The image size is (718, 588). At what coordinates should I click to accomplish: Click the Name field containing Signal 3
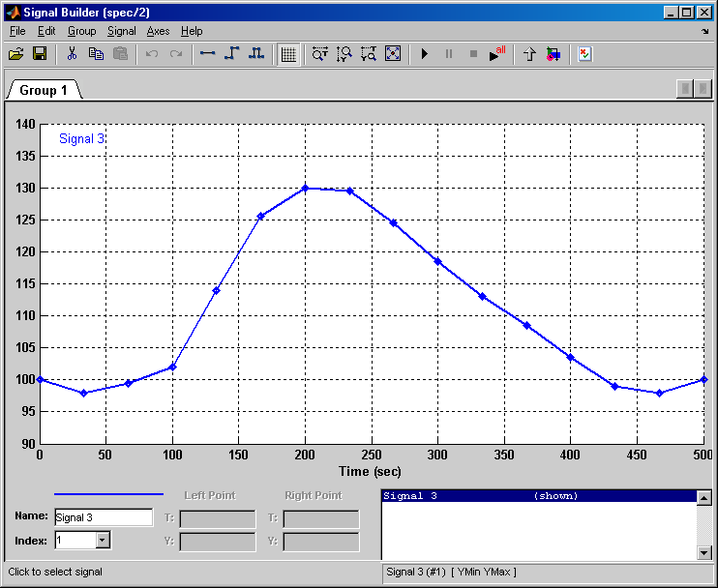click(104, 517)
